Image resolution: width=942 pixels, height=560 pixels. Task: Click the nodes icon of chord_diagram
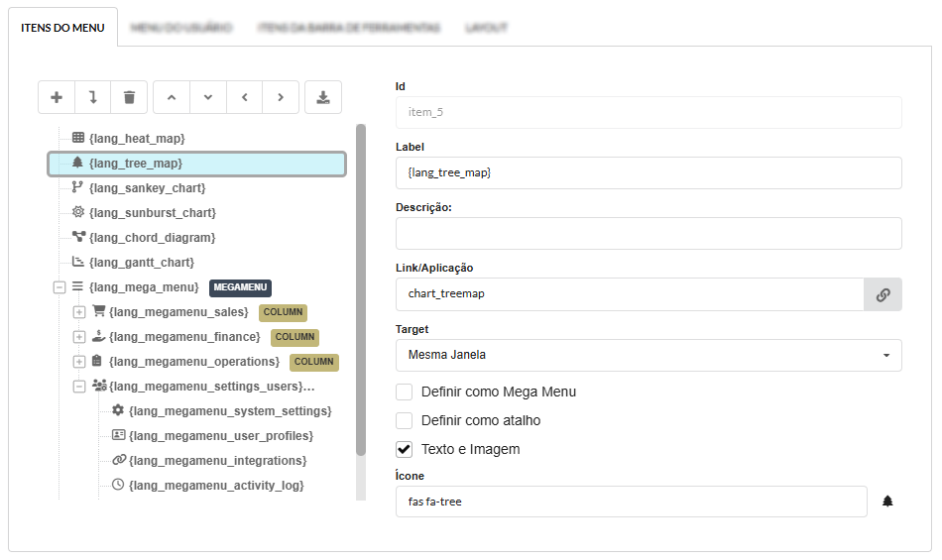(x=78, y=237)
